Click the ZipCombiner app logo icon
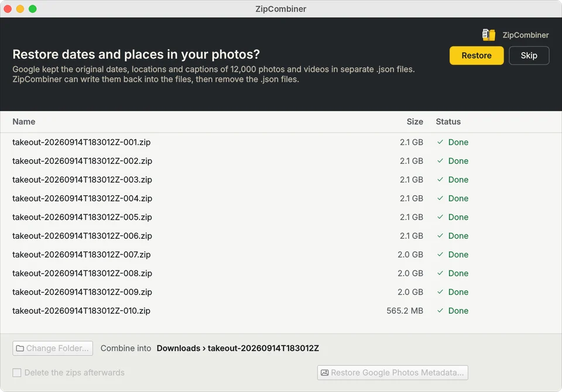Image resolution: width=562 pixels, height=392 pixels. click(x=488, y=35)
